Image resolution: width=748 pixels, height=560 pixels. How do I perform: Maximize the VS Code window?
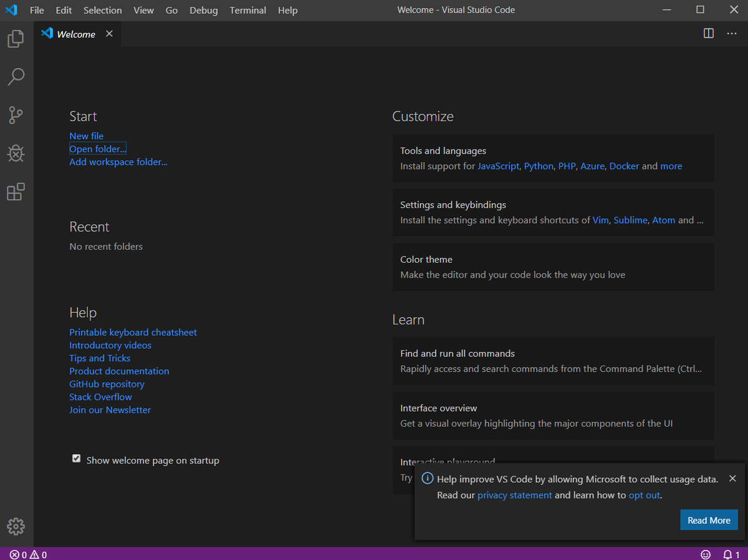700,10
